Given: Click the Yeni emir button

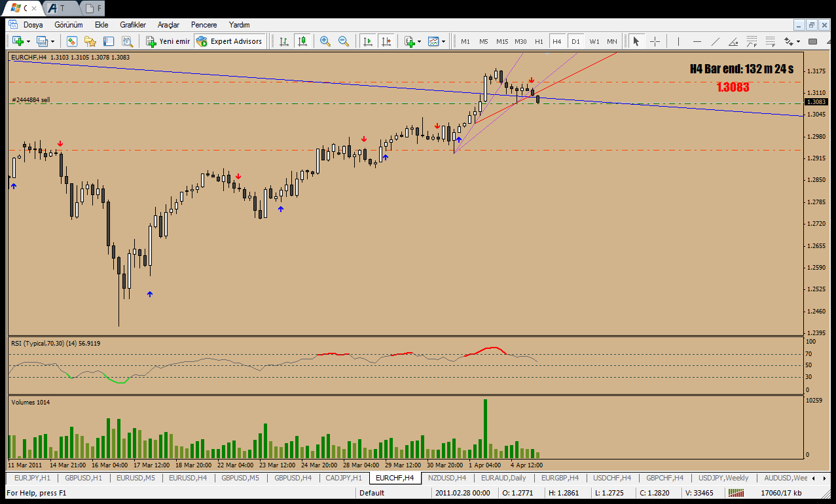Looking at the screenshot, I should (168, 41).
